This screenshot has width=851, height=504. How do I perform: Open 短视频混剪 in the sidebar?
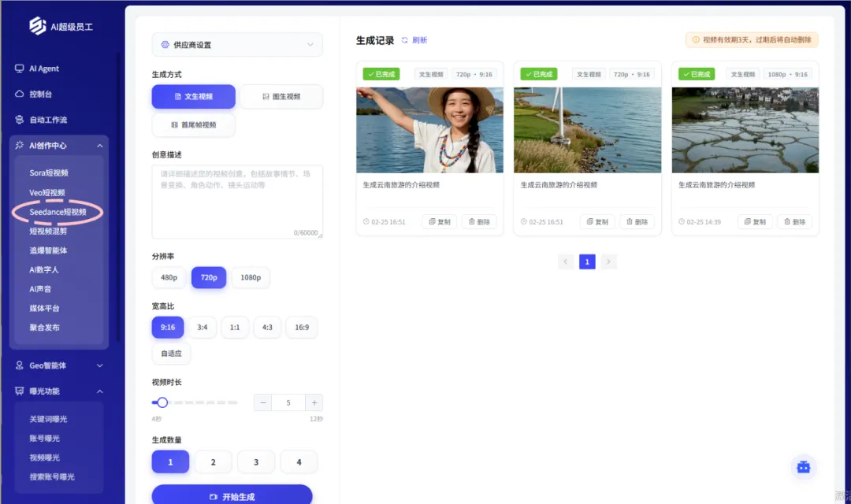(x=48, y=231)
